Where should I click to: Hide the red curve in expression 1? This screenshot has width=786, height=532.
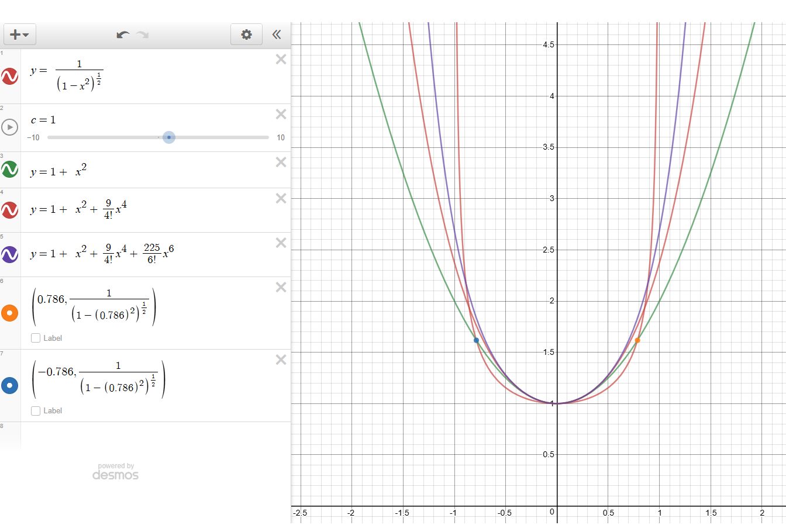(10, 76)
